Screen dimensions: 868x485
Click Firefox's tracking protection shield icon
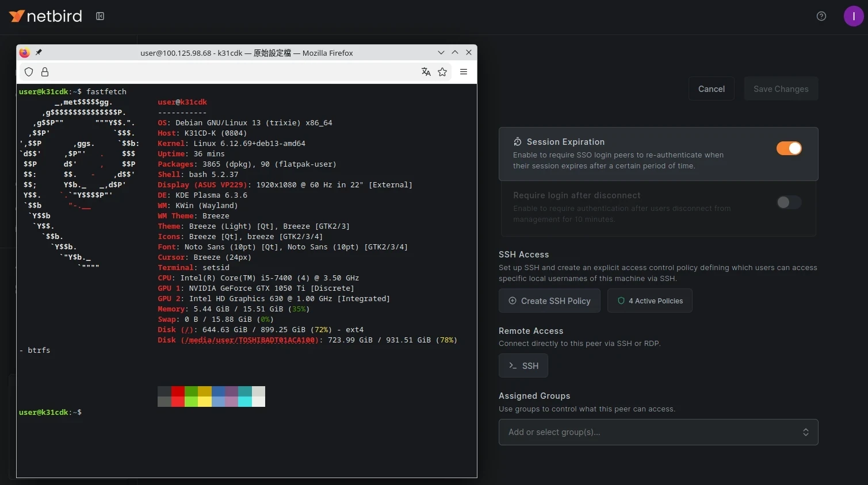click(28, 72)
